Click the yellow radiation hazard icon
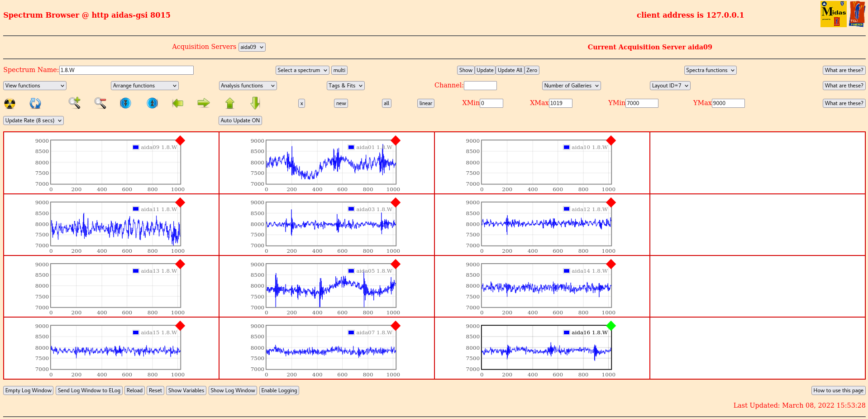Viewport: 868px width, 419px height. 10,103
